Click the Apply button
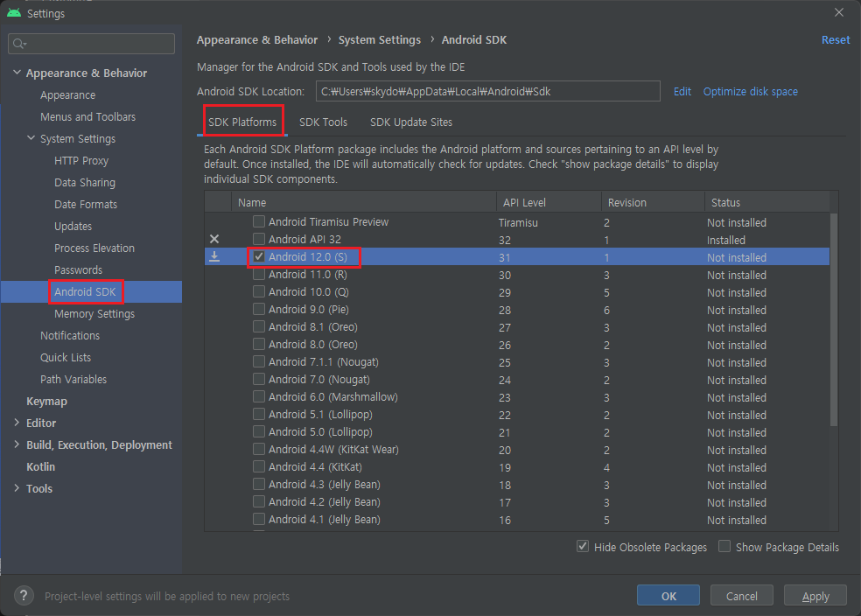861x616 pixels. (815, 596)
